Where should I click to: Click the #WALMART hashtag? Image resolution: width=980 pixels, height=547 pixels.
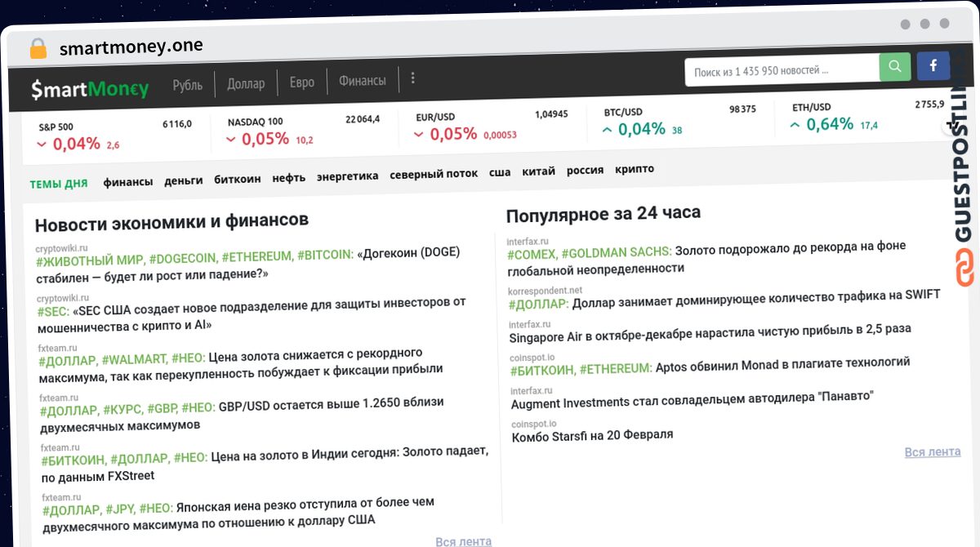click(134, 359)
